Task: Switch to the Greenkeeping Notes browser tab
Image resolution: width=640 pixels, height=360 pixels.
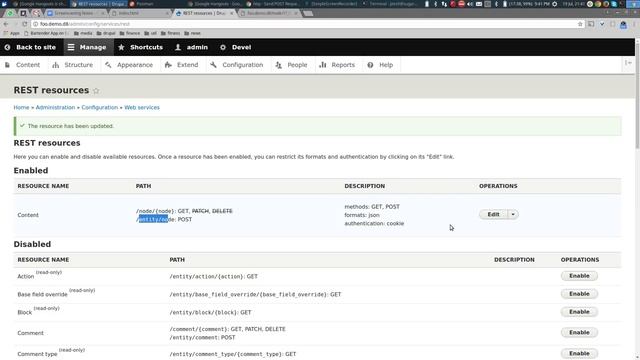Action: click(76, 13)
